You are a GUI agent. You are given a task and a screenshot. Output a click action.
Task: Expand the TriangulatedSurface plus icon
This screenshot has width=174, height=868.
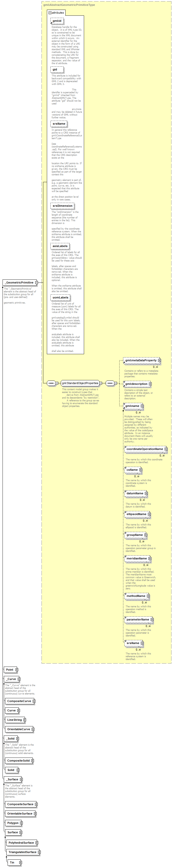tap(39, 852)
